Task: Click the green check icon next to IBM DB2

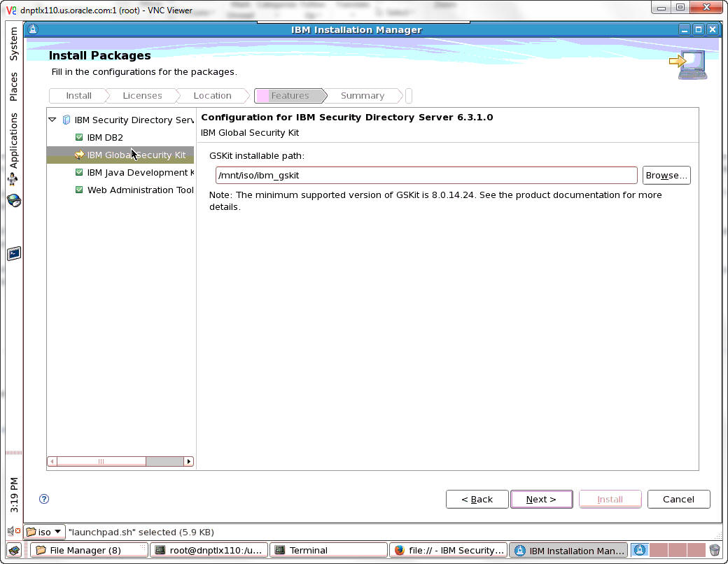Action: point(79,137)
